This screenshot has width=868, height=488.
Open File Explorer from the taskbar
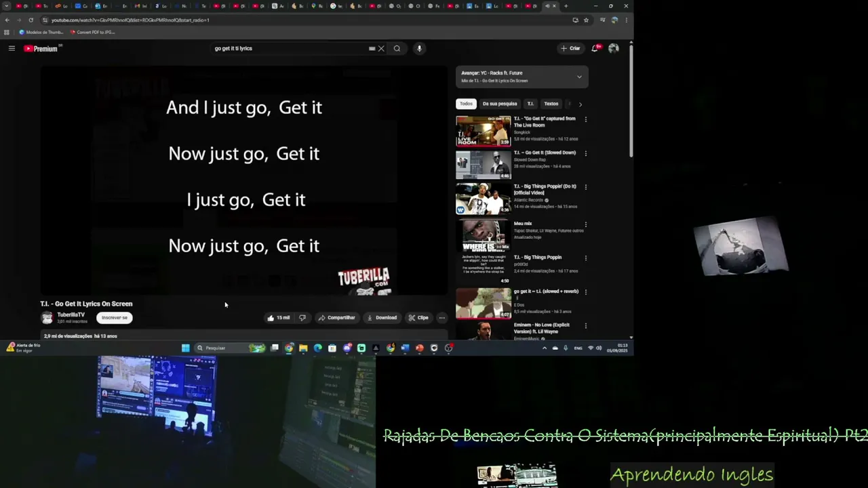coord(303,348)
